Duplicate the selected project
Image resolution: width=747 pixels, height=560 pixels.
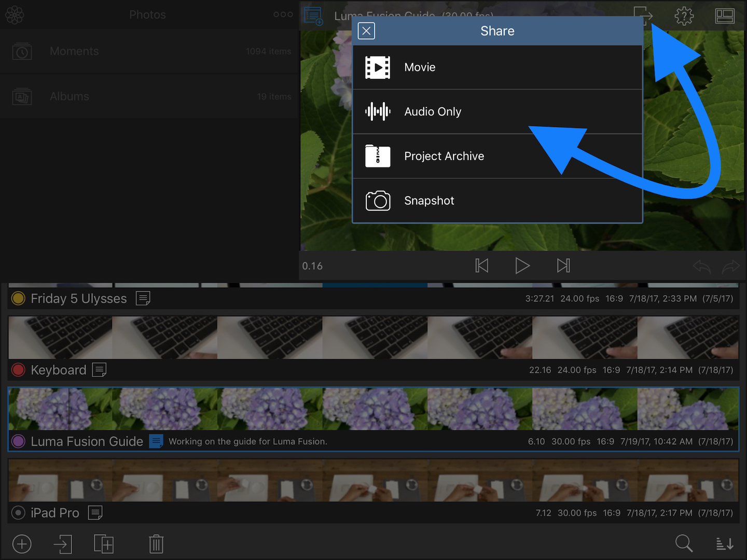(x=104, y=544)
